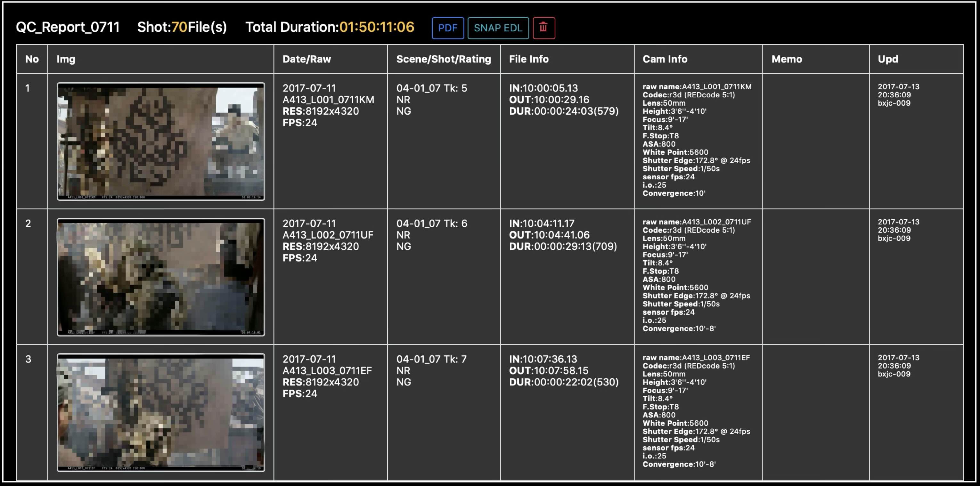Click the QC_Report_0711 title

pos(68,27)
